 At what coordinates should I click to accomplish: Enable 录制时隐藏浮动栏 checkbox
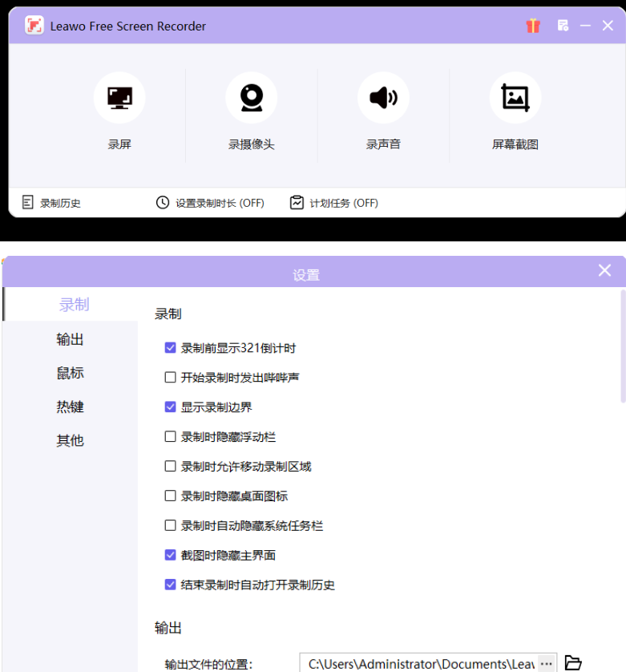(170, 436)
